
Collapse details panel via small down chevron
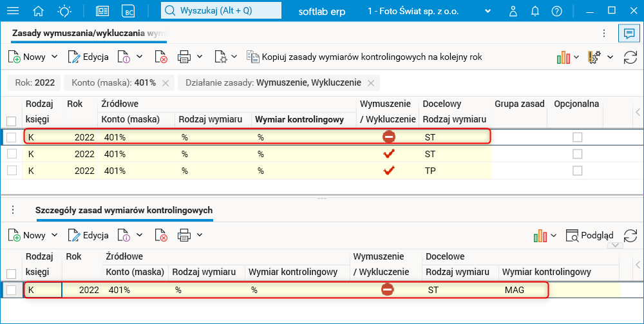[615, 245]
